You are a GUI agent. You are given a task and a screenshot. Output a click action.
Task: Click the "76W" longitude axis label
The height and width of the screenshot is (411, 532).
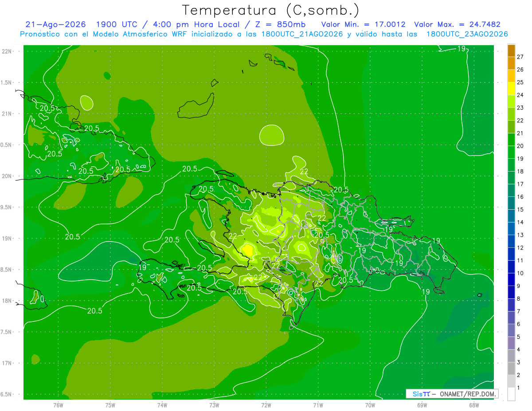(x=58, y=405)
